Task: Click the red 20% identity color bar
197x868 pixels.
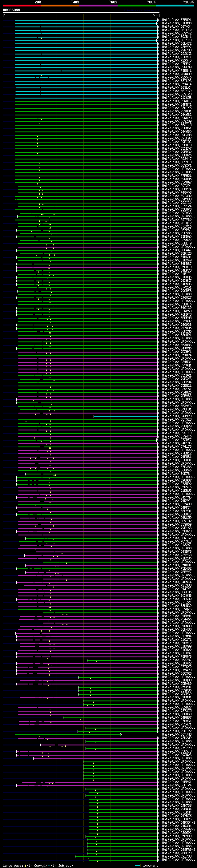Action: click(x=22, y=6)
